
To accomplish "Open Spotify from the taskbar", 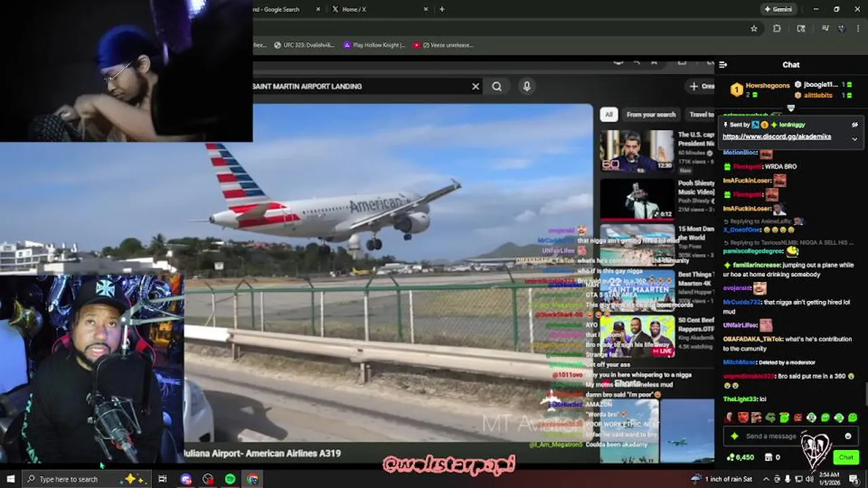I will 231,479.
